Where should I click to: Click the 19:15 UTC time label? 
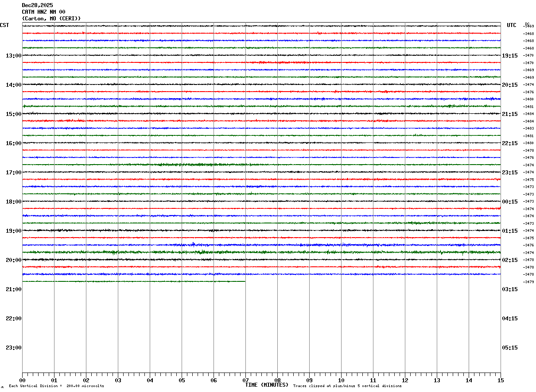[510, 56]
